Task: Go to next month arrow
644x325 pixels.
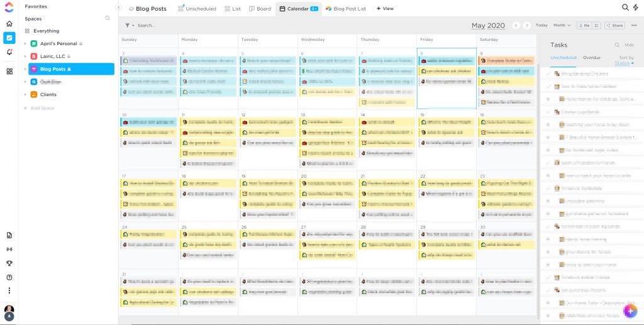Action: click(x=527, y=25)
